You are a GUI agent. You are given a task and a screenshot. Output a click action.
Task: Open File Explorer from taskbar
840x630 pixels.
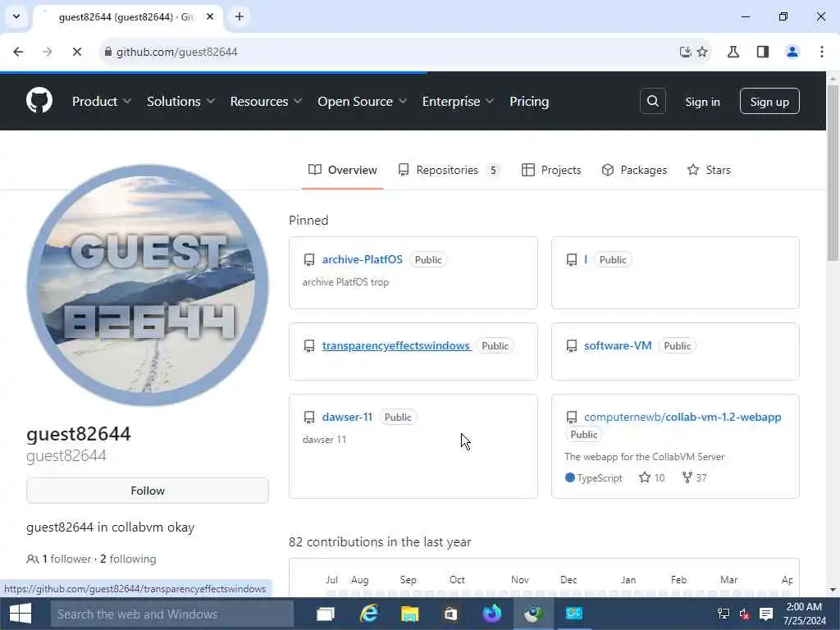coord(410,614)
